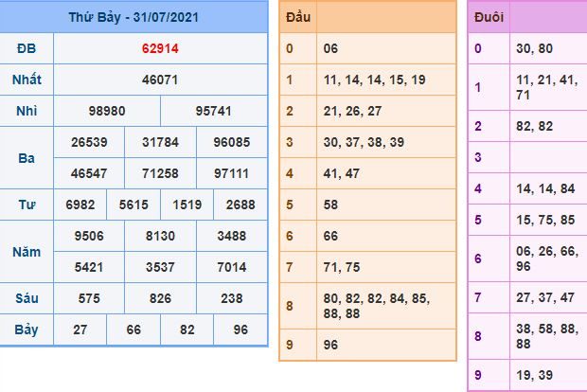This screenshot has height=392, width=587.
Task: Select '11, 14, 14, 15, 19' in Đầu table
Action: click(x=374, y=80)
